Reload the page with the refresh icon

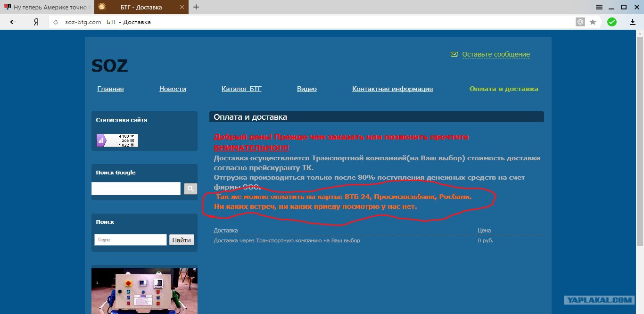click(56, 22)
